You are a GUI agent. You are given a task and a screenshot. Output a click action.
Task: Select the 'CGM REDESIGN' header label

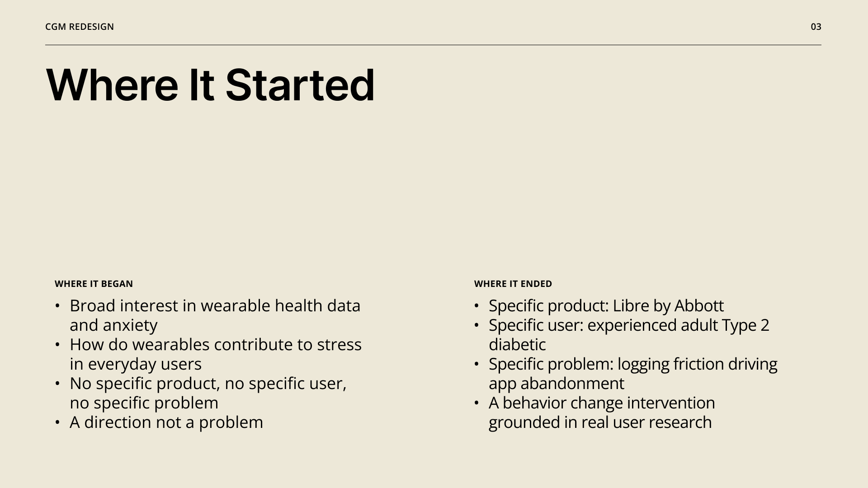click(x=80, y=27)
